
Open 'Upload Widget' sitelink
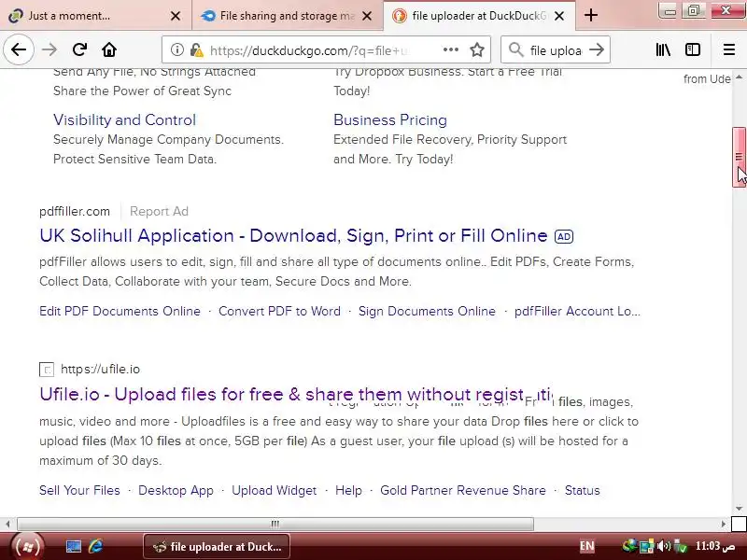(x=274, y=490)
